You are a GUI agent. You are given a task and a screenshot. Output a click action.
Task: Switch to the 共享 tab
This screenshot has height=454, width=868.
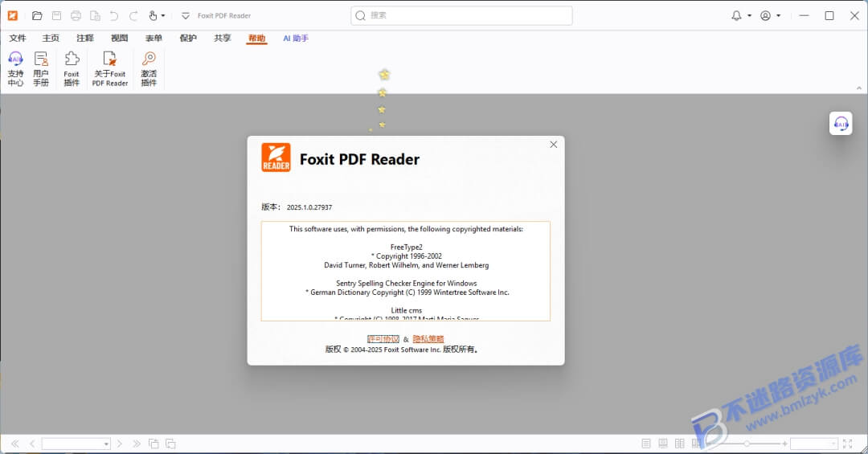[x=222, y=38]
